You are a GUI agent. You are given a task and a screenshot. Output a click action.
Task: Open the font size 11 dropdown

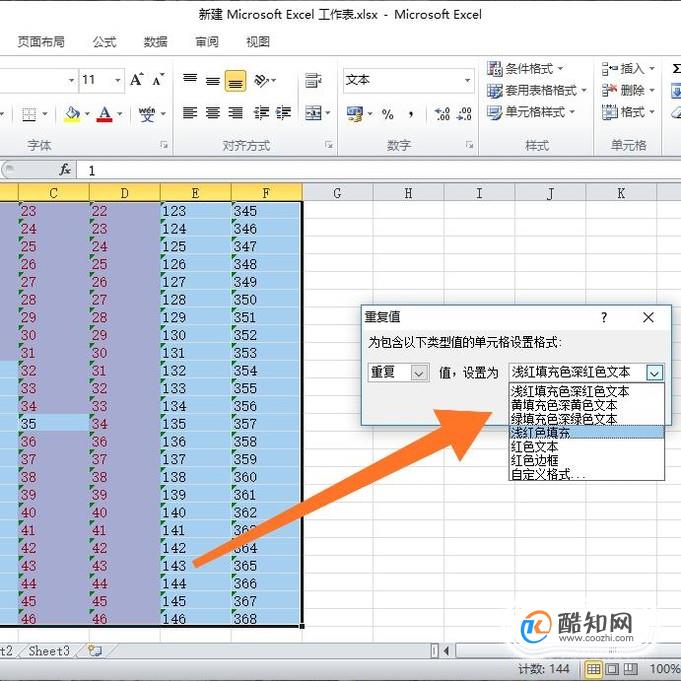point(117,80)
